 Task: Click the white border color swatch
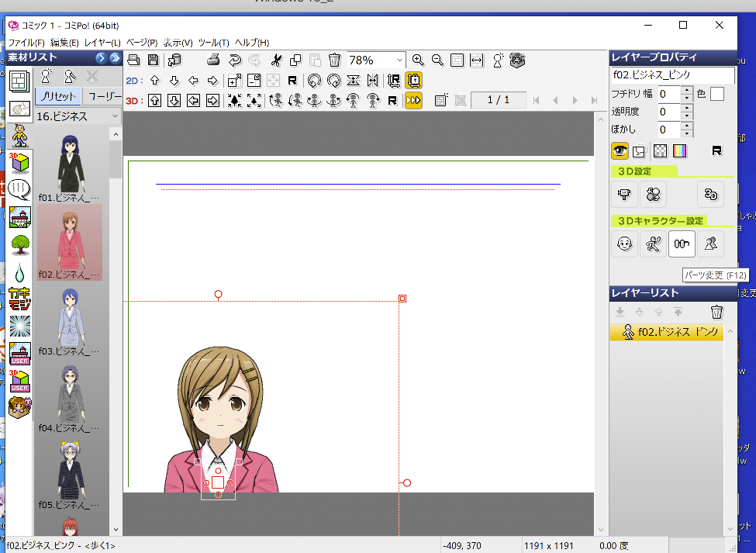point(716,94)
